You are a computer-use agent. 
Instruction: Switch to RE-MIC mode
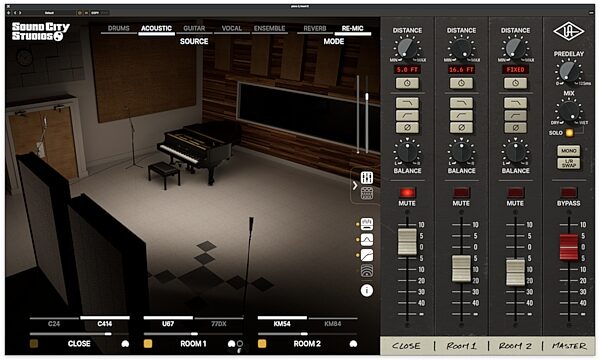[x=352, y=28]
